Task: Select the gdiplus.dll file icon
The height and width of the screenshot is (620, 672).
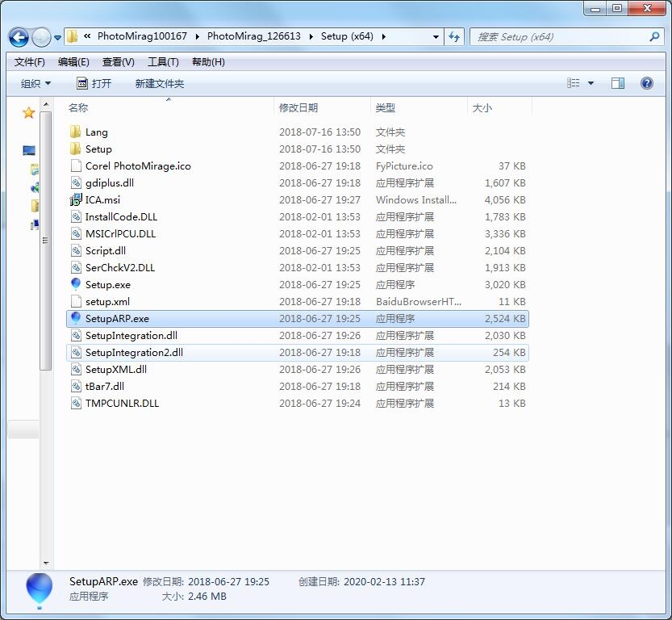Action: (76, 182)
